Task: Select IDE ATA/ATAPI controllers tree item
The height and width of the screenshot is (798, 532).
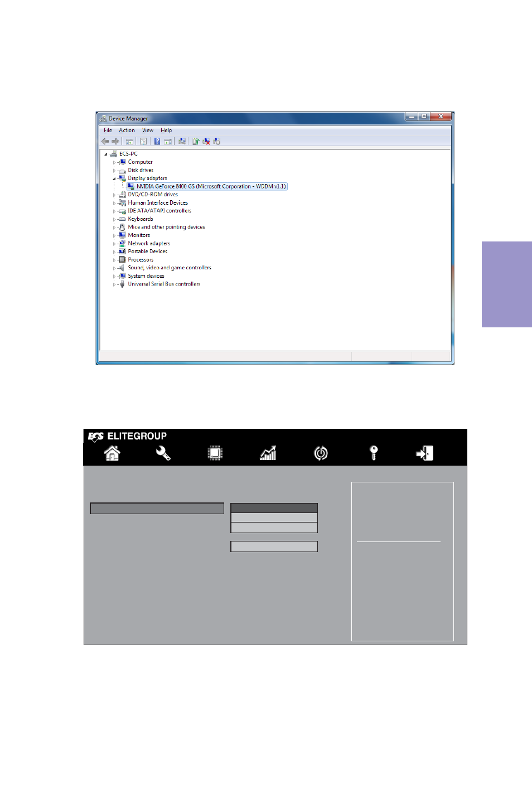Action: click(159, 211)
